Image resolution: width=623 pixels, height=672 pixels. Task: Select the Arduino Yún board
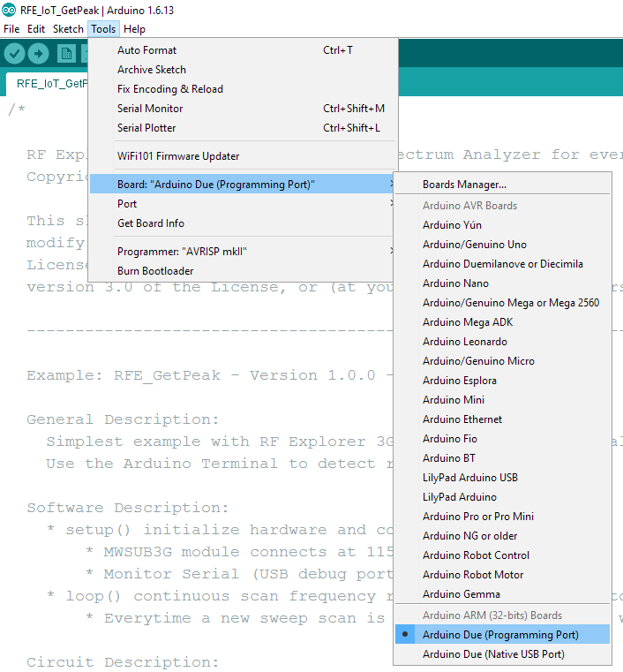503,225
